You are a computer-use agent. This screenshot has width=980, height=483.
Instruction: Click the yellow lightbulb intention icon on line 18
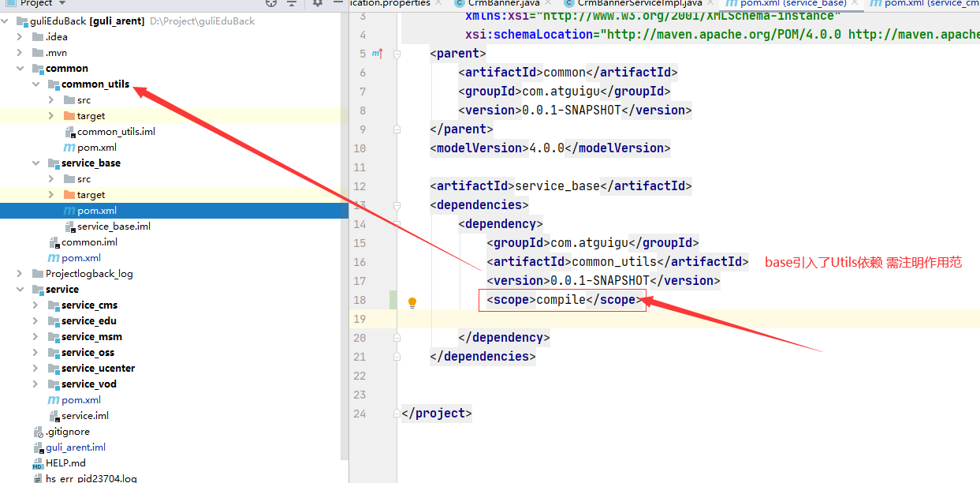point(412,302)
